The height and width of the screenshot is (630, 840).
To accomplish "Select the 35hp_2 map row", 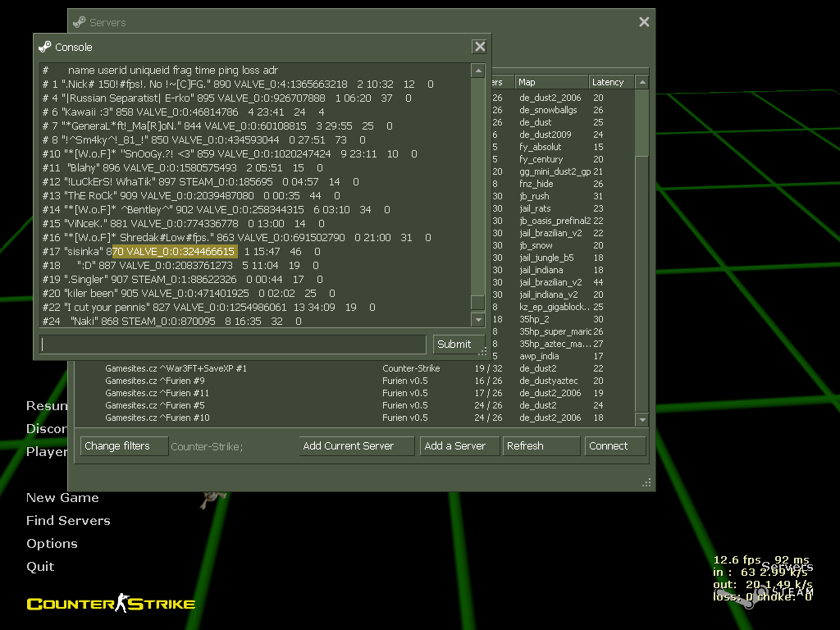I will 563,320.
